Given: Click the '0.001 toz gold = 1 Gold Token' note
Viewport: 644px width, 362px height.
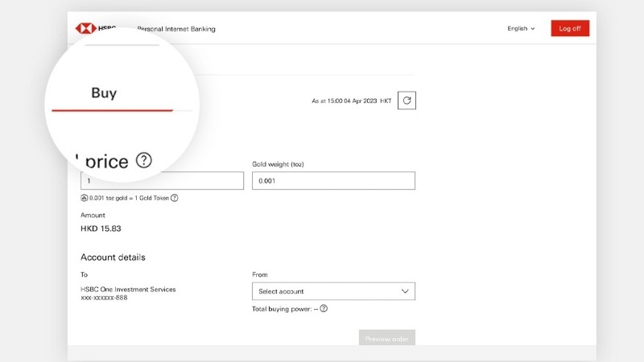Looking at the screenshot, I should pos(129,198).
